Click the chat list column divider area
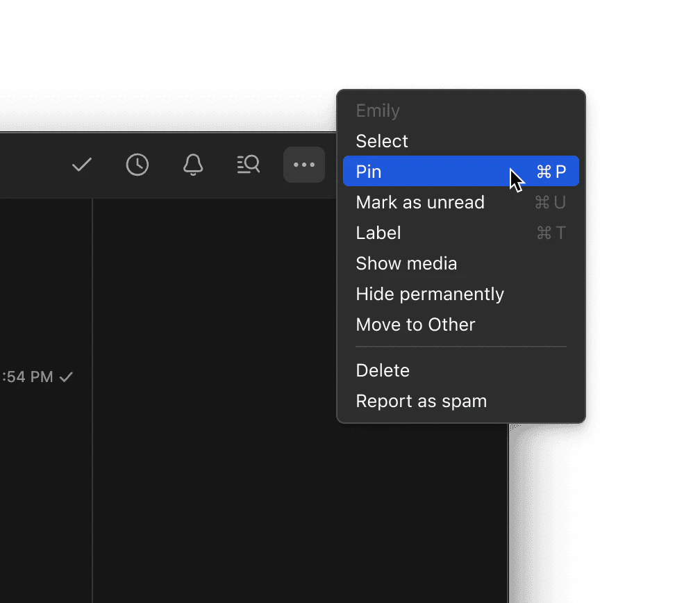The height and width of the screenshot is (603, 700). click(x=92, y=417)
